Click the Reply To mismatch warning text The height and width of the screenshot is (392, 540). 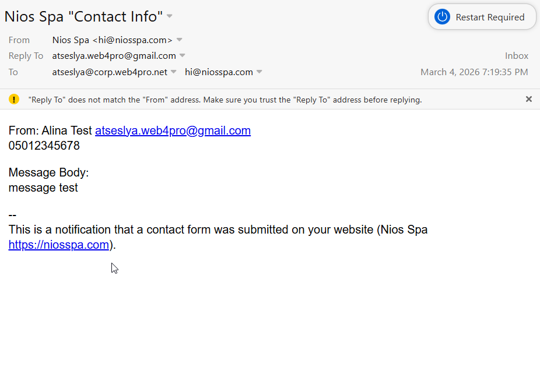pyautogui.click(x=225, y=100)
